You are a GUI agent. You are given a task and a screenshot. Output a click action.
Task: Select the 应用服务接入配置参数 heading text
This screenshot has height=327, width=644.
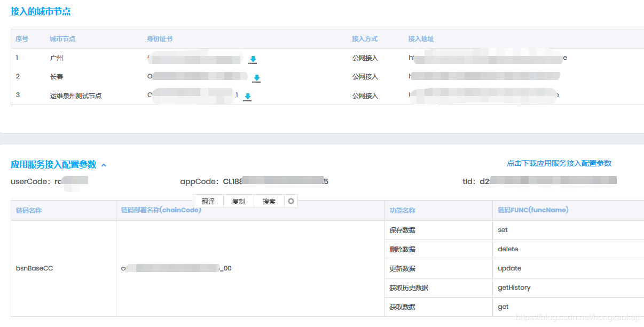point(53,164)
